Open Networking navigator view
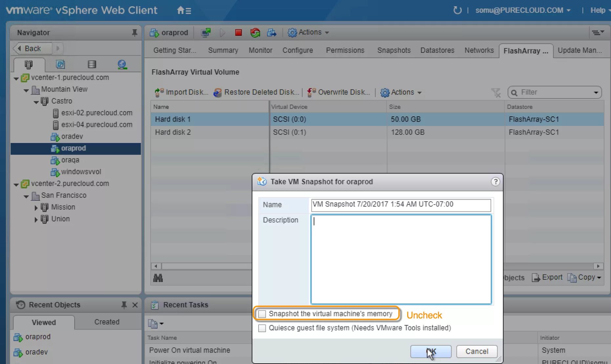 (122, 64)
